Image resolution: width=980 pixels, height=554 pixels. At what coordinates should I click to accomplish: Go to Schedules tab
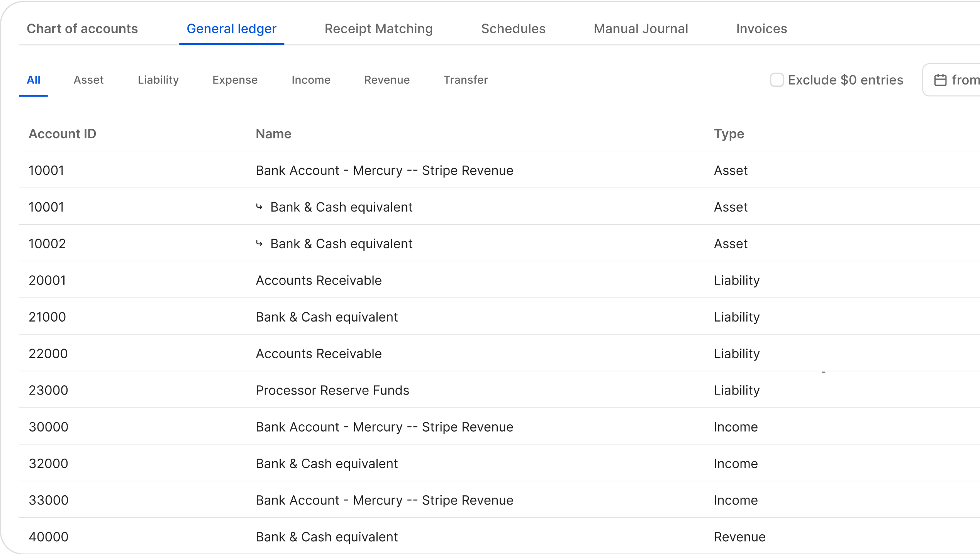(x=513, y=29)
